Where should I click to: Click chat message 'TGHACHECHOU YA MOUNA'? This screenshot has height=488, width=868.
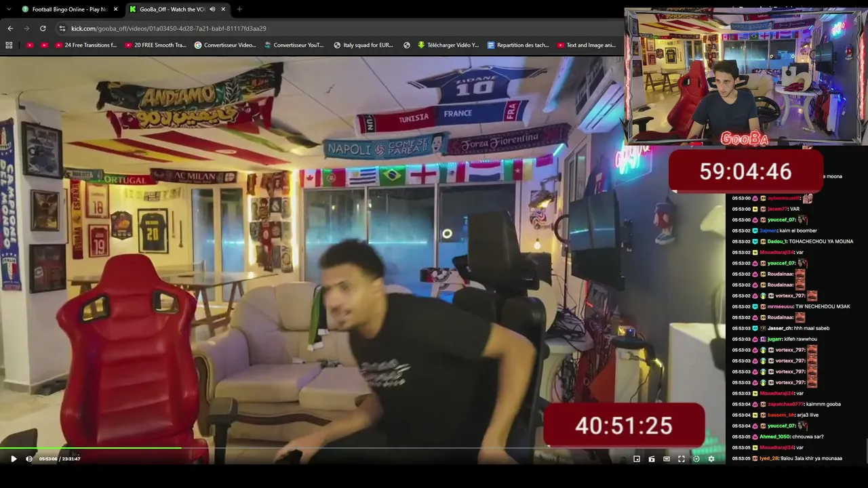click(x=821, y=241)
